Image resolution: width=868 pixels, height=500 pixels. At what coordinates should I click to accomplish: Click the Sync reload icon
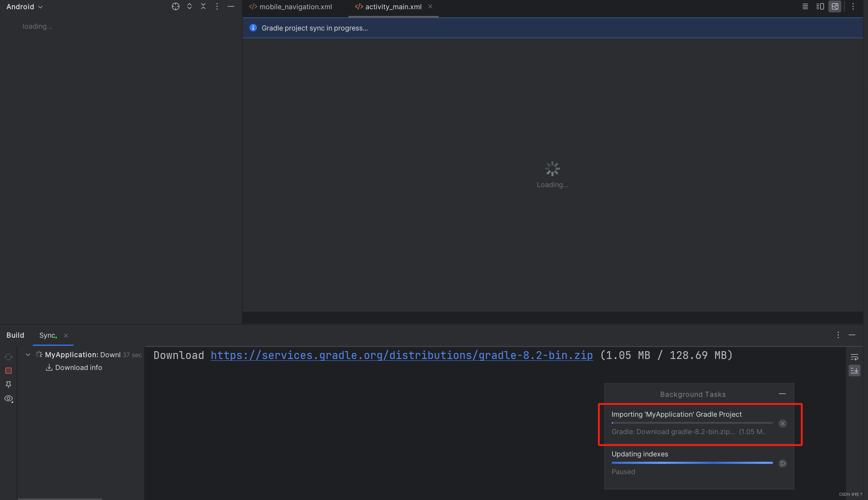tap(8, 356)
